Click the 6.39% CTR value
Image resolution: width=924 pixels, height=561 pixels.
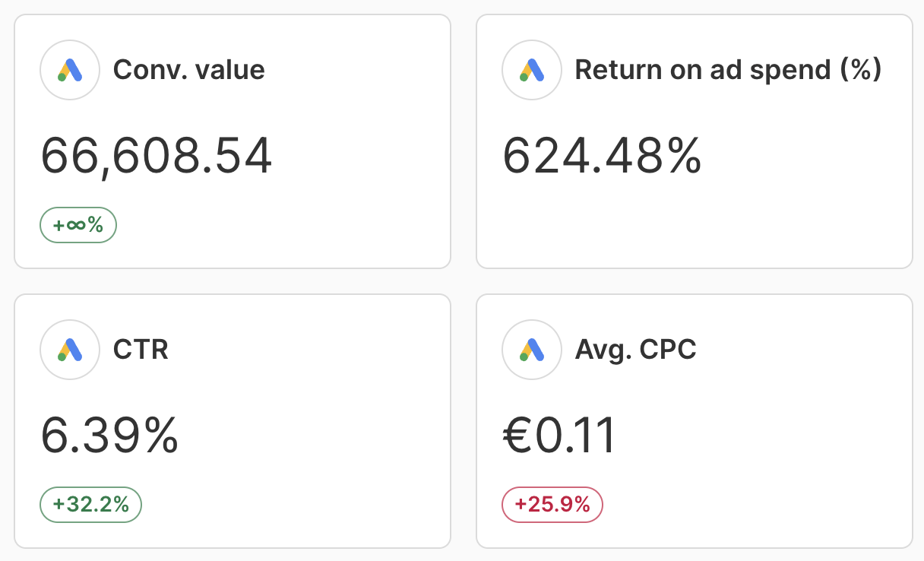coord(109,436)
